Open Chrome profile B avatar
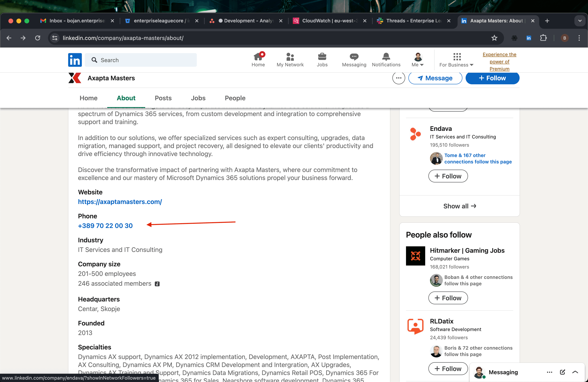 [x=565, y=38]
